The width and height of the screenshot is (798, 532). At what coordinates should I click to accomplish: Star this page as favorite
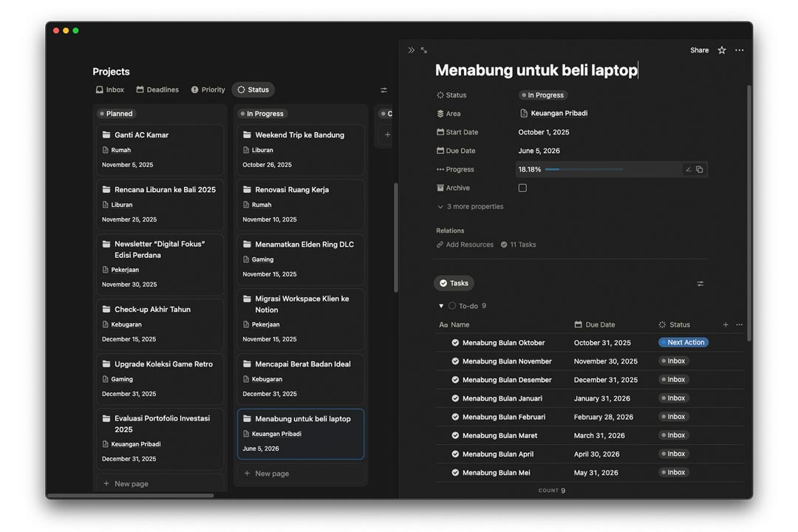(x=722, y=50)
